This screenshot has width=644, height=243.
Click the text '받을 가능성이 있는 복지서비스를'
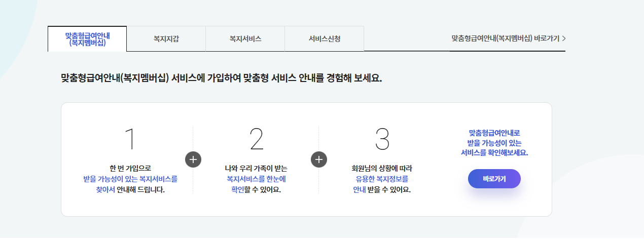pyautogui.click(x=130, y=179)
